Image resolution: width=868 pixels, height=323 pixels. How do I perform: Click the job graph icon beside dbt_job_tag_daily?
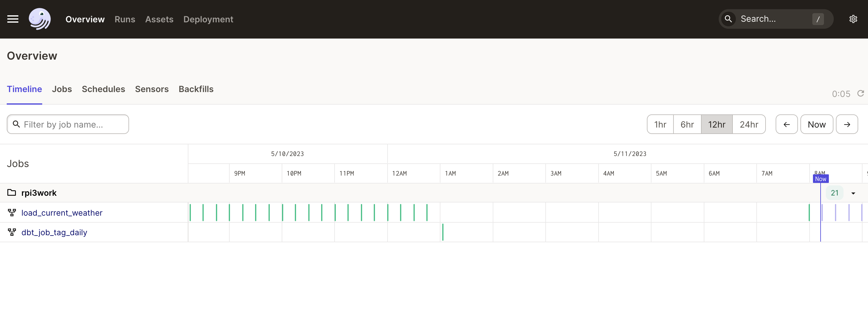pyautogui.click(x=12, y=232)
